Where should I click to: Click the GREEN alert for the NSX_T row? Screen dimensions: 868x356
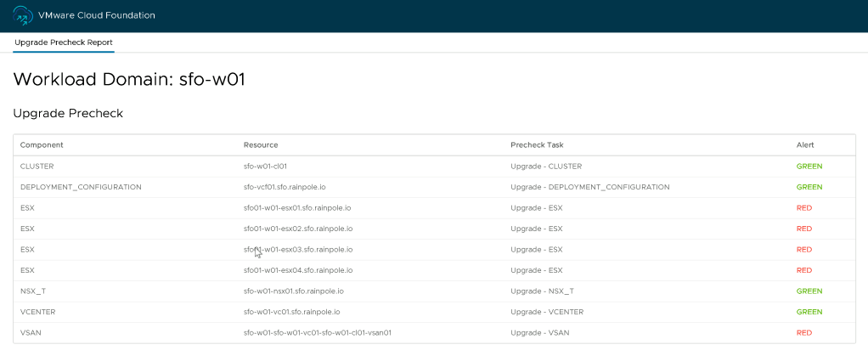tap(809, 291)
